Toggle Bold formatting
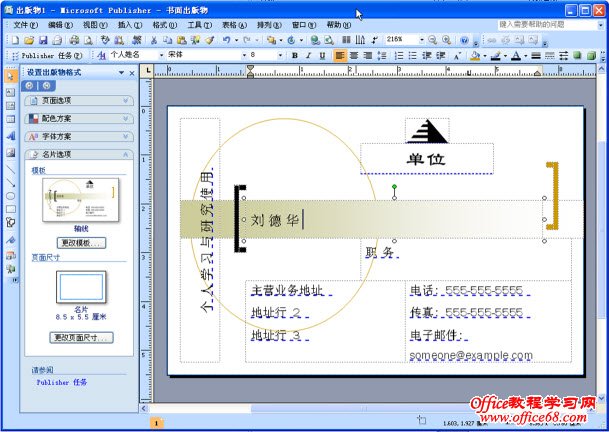This screenshot has height=432, width=609. point(295,56)
